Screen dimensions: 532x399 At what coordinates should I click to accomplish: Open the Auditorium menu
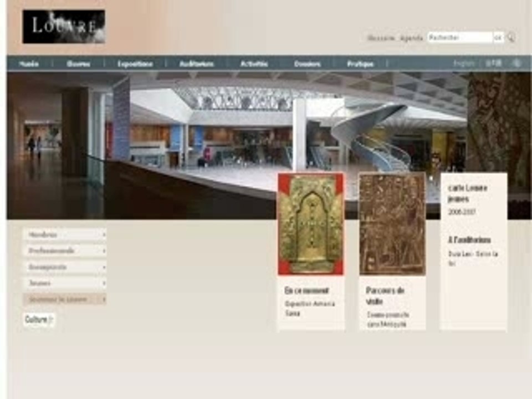click(196, 64)
